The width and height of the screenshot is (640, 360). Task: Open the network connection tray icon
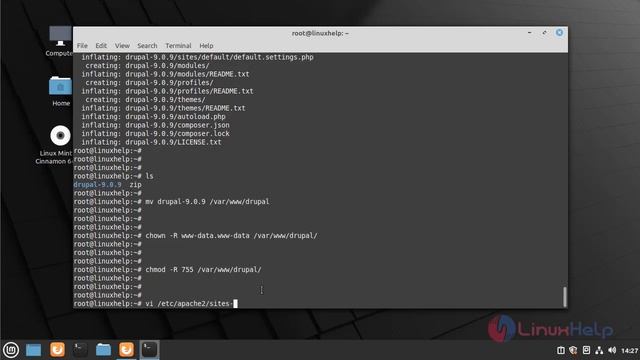599,350
